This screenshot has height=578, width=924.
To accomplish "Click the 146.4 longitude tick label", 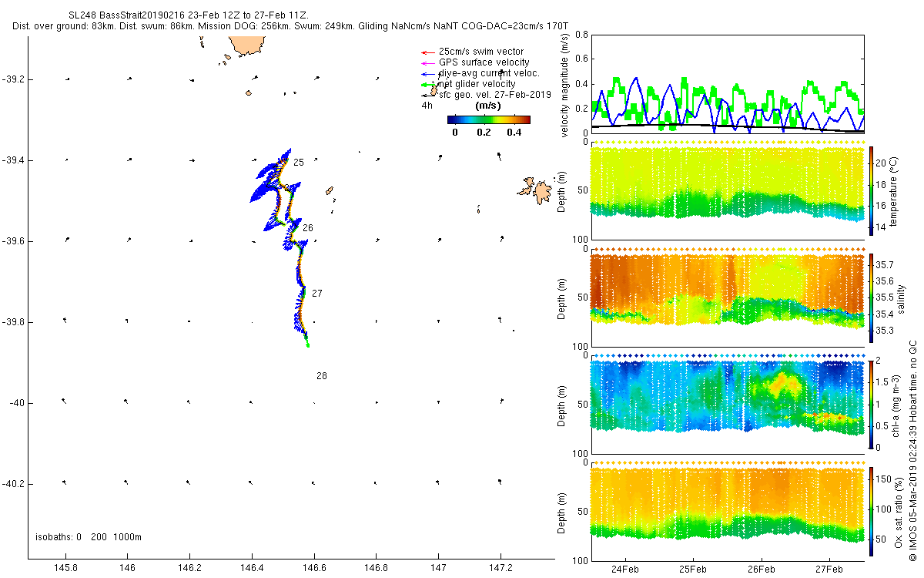I will point(252,570).
